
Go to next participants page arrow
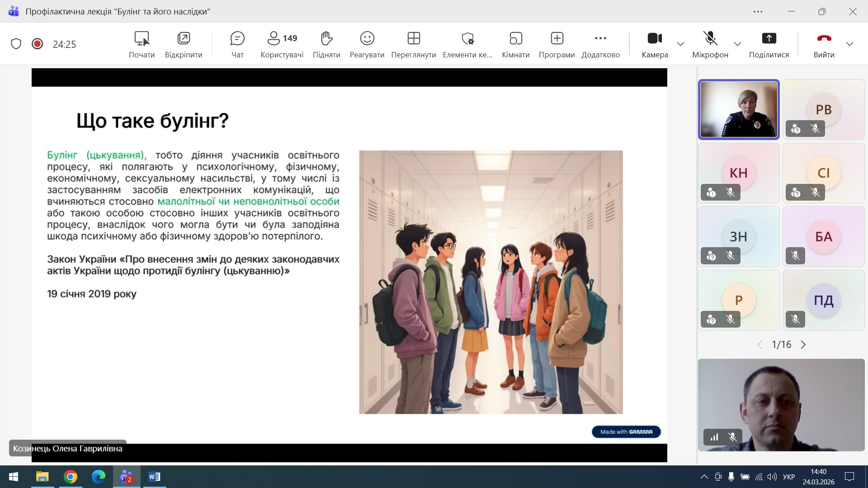803,345
